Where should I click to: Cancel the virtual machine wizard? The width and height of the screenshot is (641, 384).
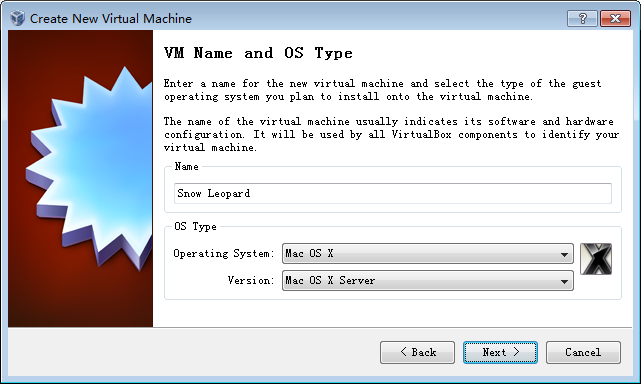tap(583, 352)
